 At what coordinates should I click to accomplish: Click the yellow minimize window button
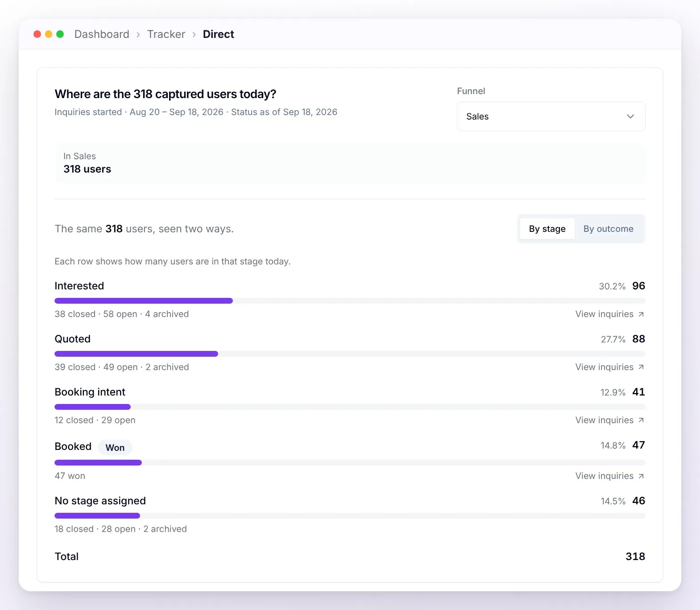(x=49, y=34)
